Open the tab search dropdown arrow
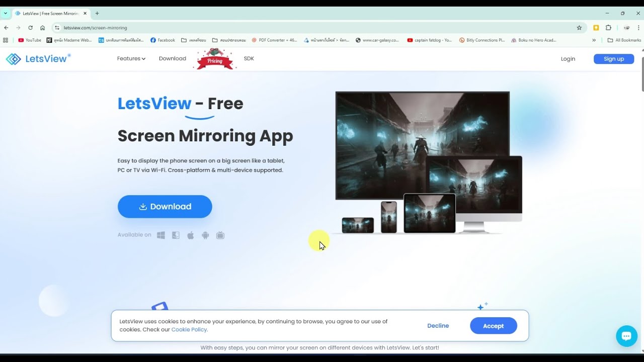Viewport: 644px width, 362px height. [x=6, y=13]
